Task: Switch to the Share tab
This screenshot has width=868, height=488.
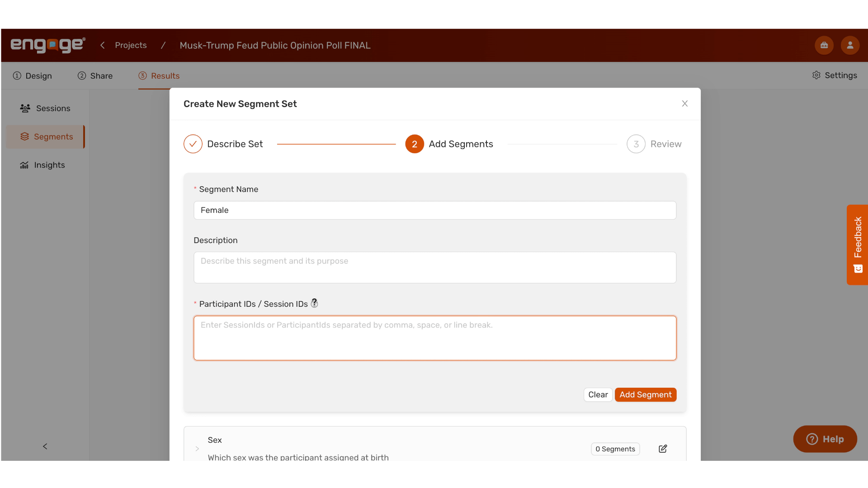Action: pos(95,76)
